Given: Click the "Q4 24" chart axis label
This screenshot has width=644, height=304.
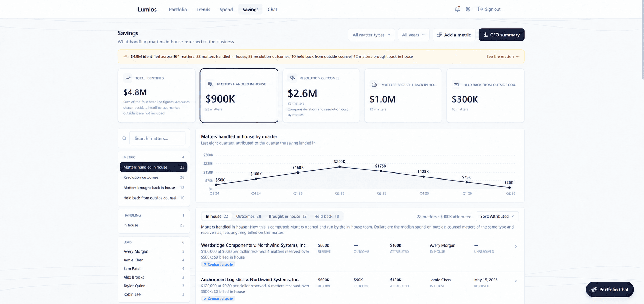Looking at the screenshot, I should [x=256, y=193].
